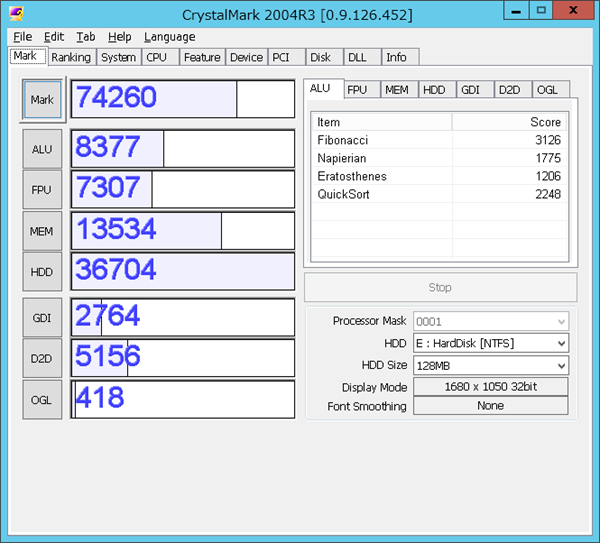Click the large Mark benchmark button
Screen dimensions: 600x543
coord(42,99)
